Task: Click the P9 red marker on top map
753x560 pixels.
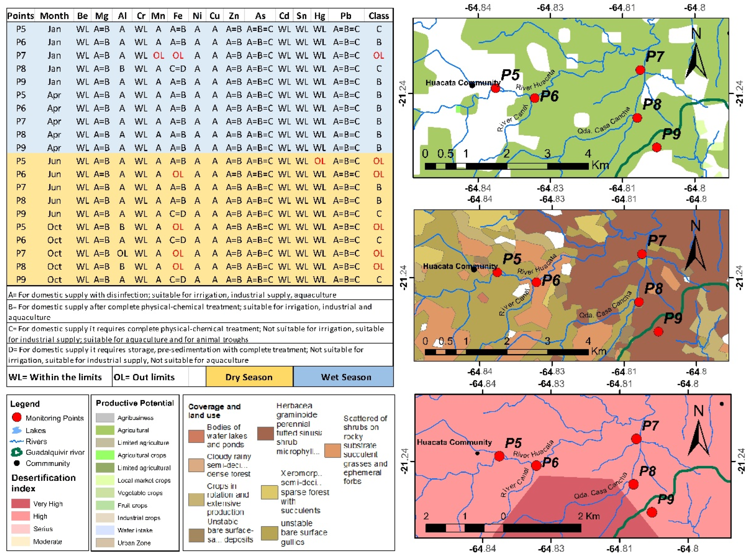Action: point(656,147)
